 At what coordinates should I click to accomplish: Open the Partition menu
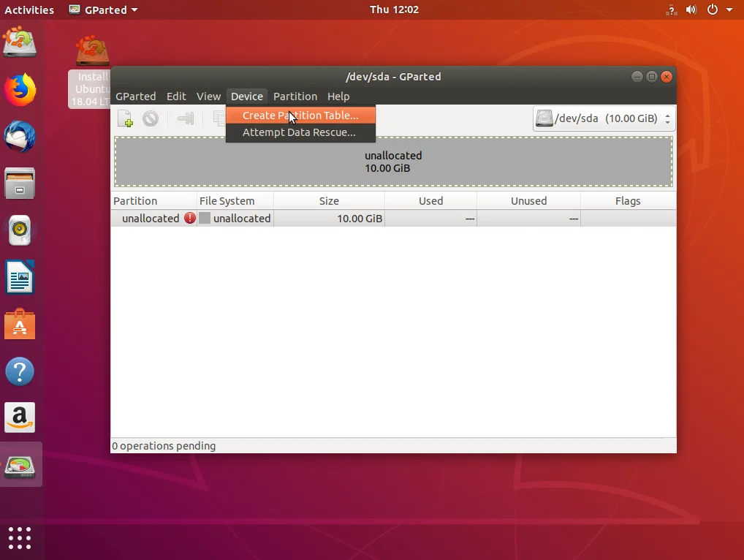click(295, 97)
